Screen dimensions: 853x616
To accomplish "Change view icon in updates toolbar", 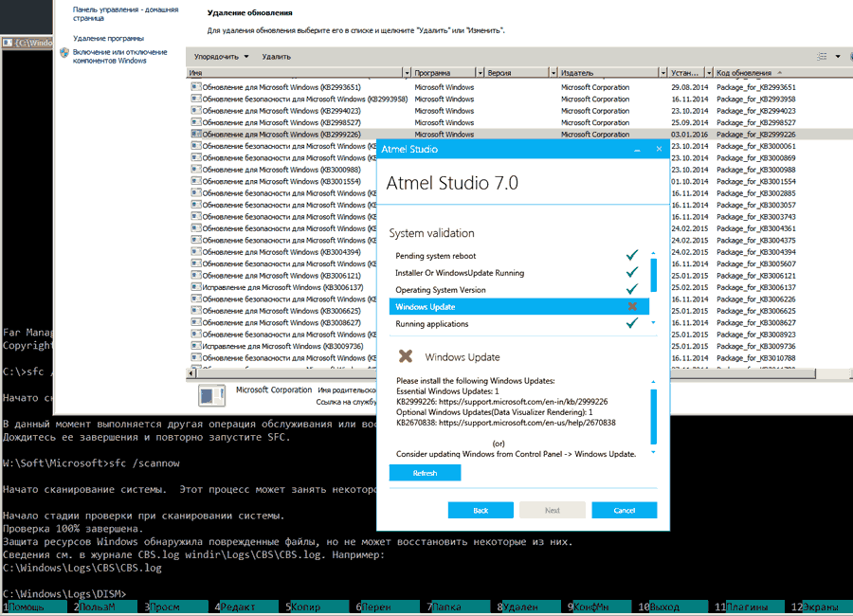I will click(x=822, y=57).
